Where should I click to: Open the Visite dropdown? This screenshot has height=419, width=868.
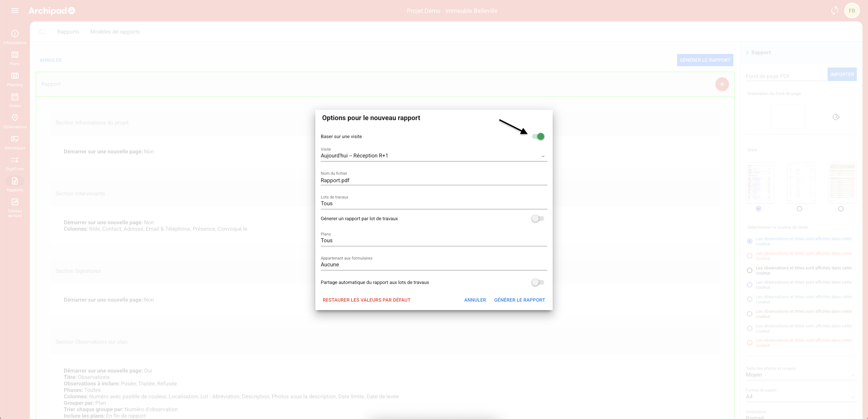click(x=433, y=156)
